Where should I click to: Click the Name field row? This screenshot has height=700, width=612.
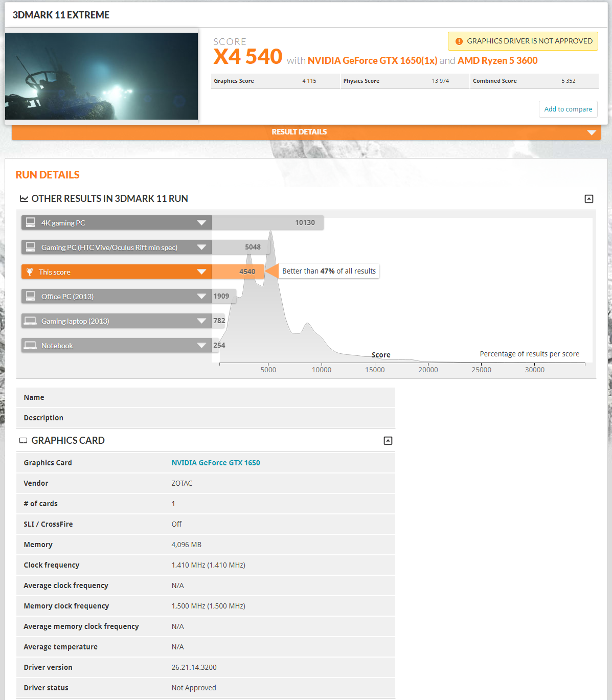(x=206, y=397)
